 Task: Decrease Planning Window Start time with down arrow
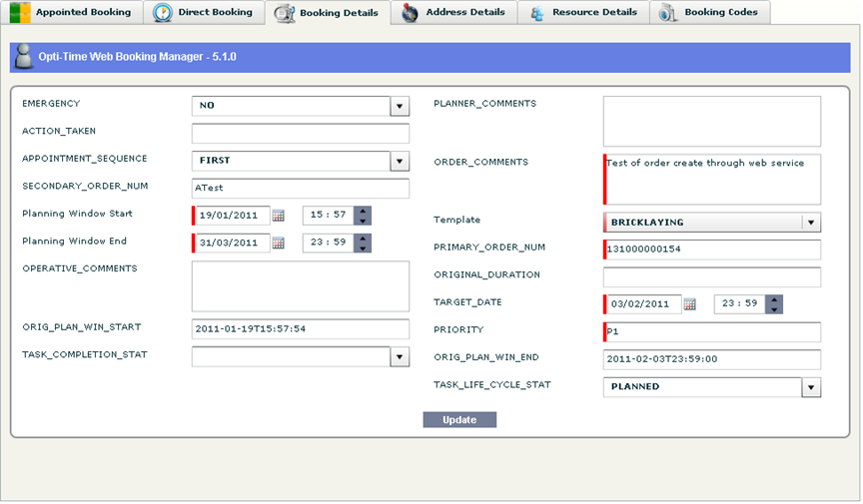363,221
